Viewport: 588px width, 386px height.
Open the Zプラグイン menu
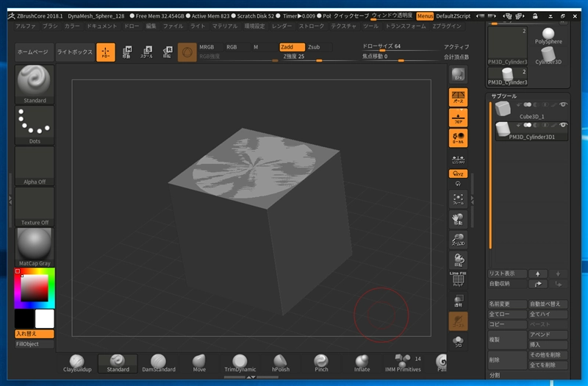tap(447, 26)
